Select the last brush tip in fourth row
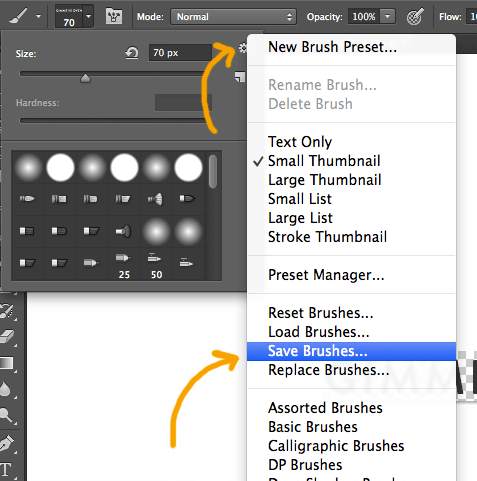Viewport: 477px width, 481px height. (x=187, y=263)
